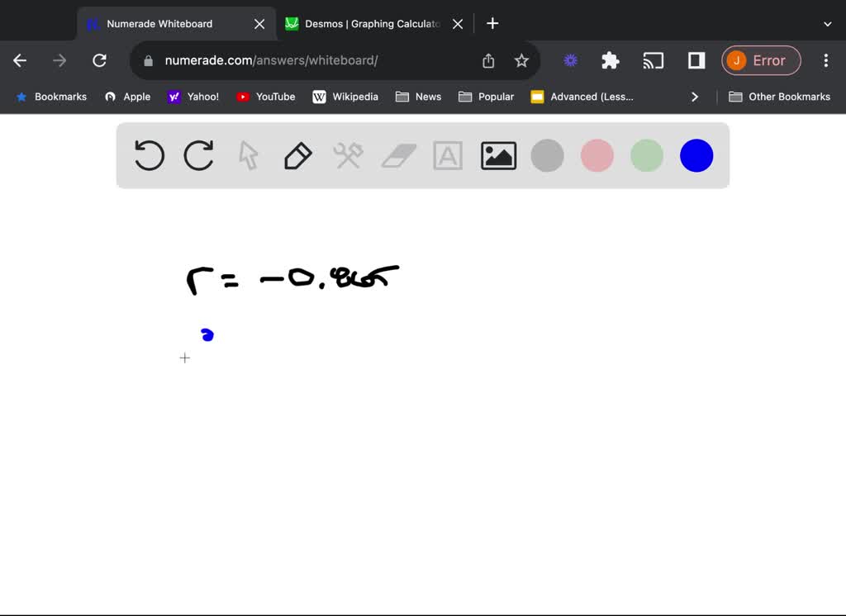Open the crossed tools icon
The width and height of the screenshot is (846, 616).
(348, 155)
